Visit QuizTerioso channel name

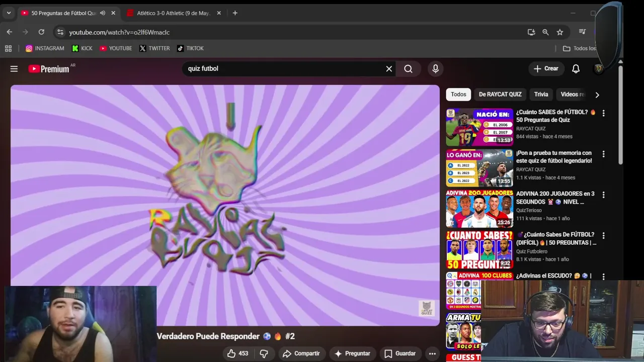coord(529,210)
